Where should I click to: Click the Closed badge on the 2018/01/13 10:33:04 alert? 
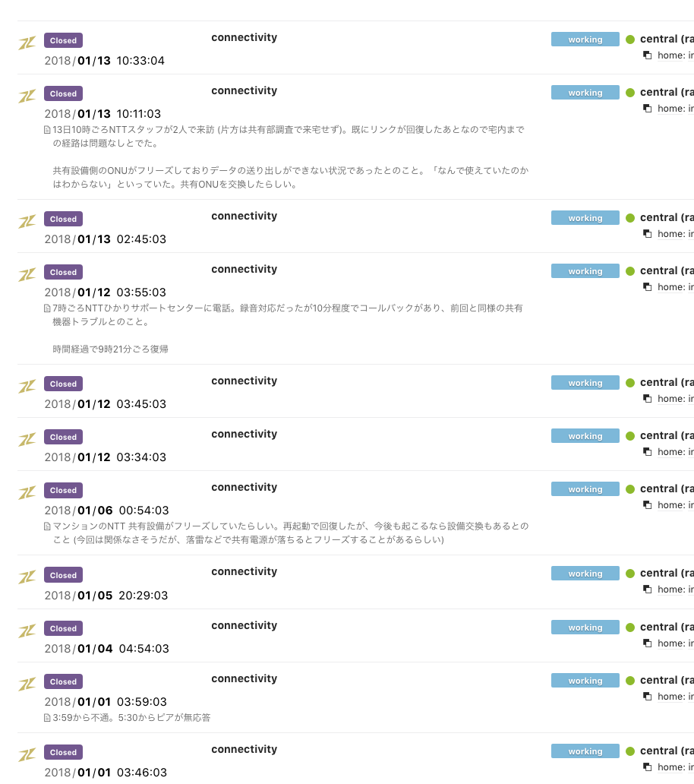point(64,41)
